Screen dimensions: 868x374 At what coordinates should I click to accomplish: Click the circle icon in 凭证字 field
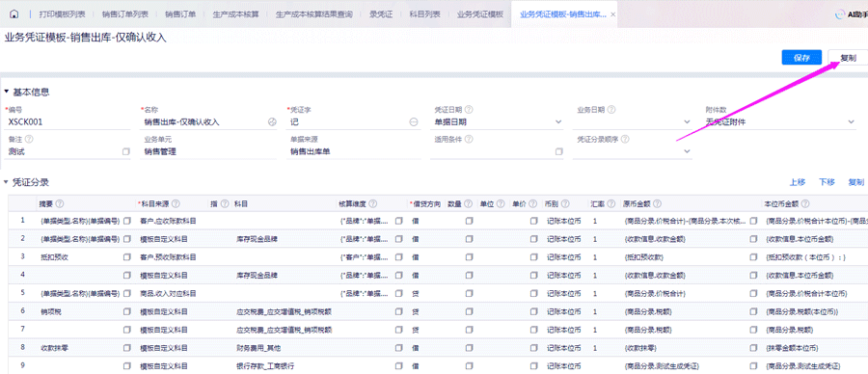414,122
